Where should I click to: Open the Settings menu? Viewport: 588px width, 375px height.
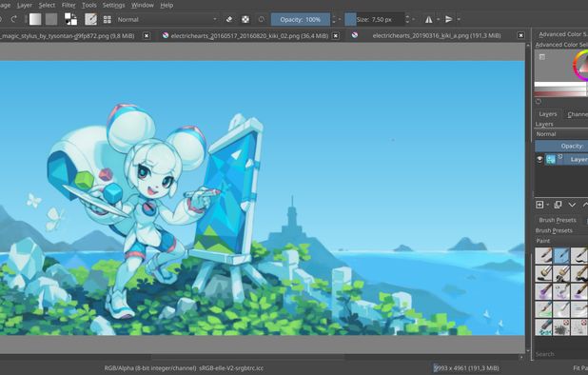point(113,6)
